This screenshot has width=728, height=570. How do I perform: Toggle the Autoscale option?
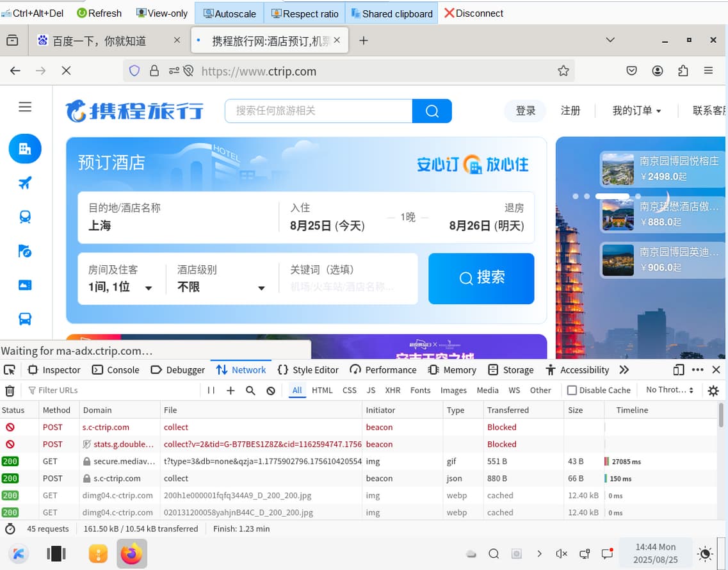[x=229, y=13]
